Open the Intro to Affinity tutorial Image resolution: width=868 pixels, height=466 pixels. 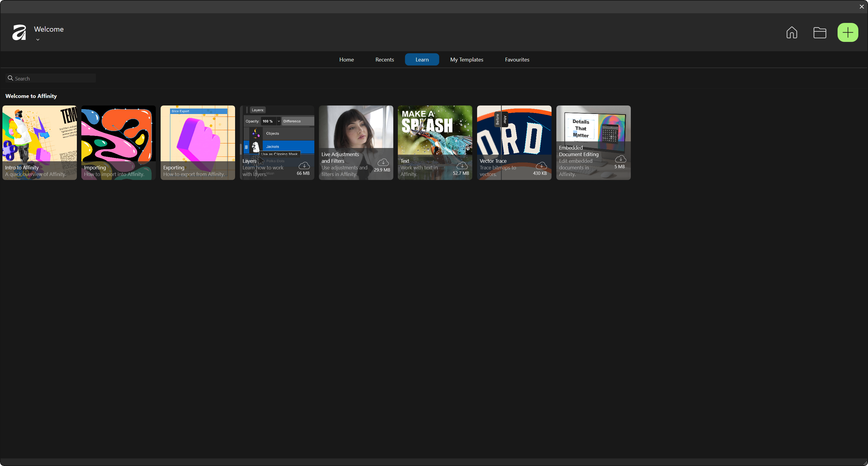click(x=39, y=143)
